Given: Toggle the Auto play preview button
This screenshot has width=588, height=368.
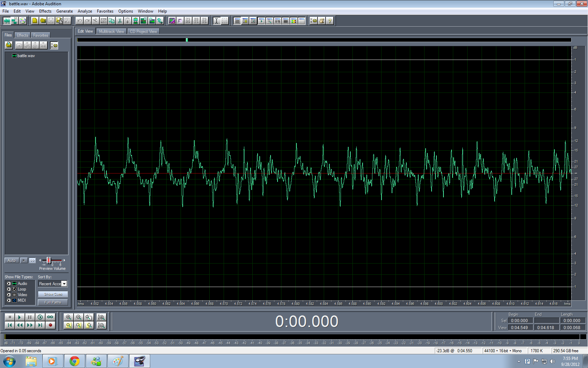Looking at the screenshot, I should [12, 260].
